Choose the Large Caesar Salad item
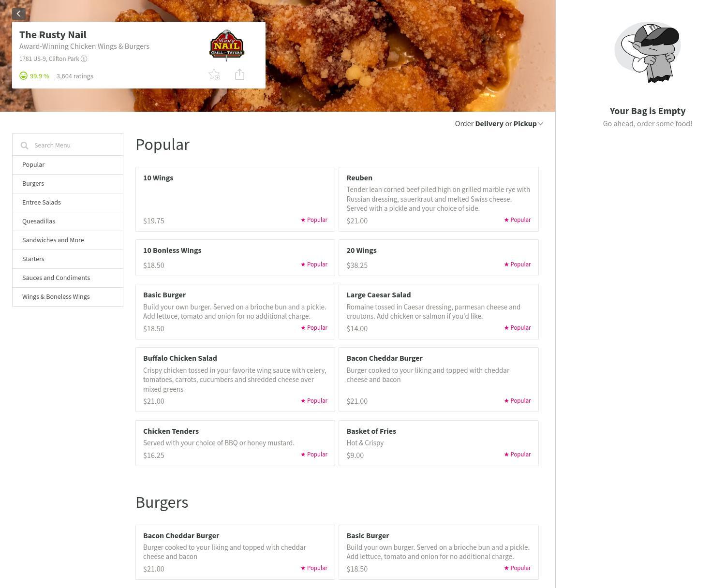711x588 pixels. tap(439, 311)
